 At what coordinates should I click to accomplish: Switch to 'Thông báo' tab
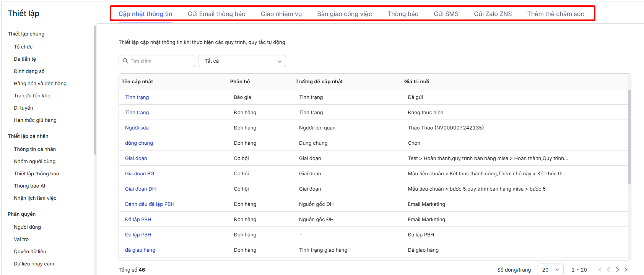click(x=403, y=14)
